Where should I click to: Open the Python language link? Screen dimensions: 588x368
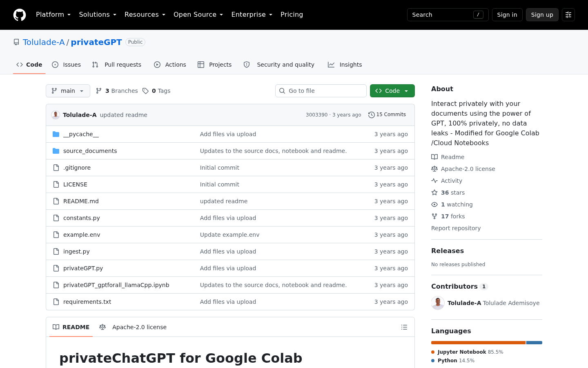453,361
